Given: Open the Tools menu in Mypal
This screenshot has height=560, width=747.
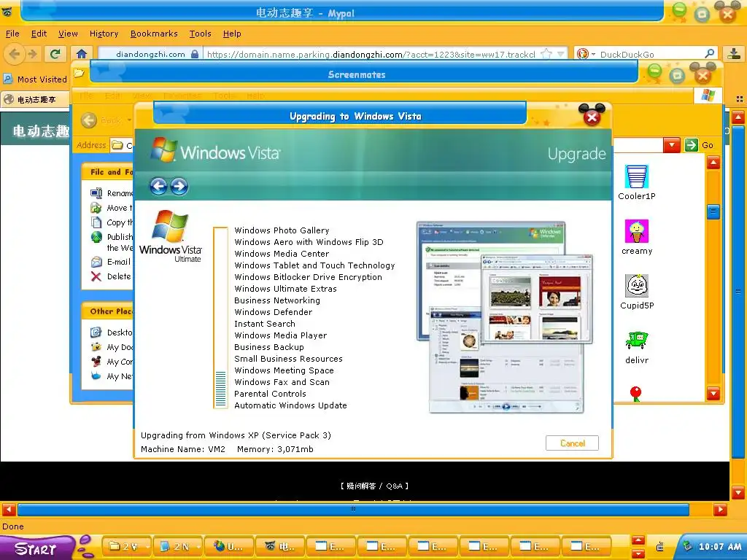Looking at the screenshot, I should [x=200, y=34].
